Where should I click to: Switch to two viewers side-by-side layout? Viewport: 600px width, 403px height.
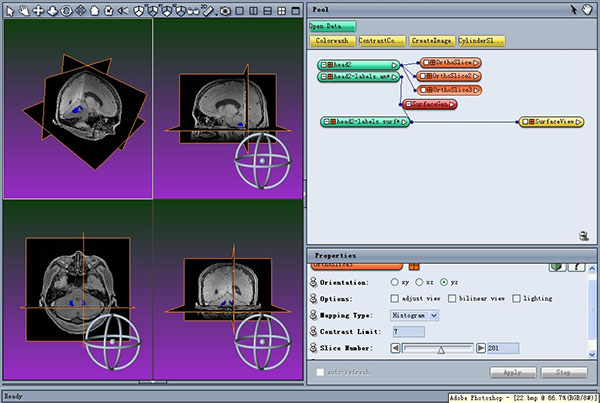point(253,11)
